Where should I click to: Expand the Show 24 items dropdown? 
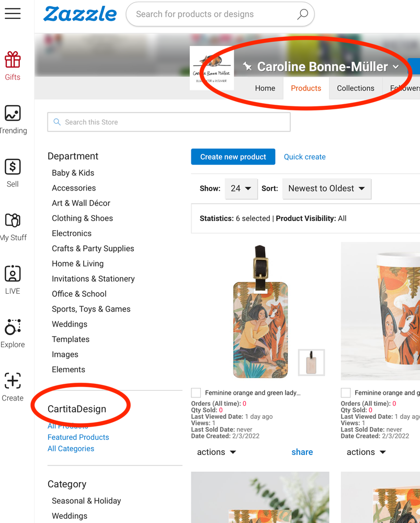click(241, 188)
